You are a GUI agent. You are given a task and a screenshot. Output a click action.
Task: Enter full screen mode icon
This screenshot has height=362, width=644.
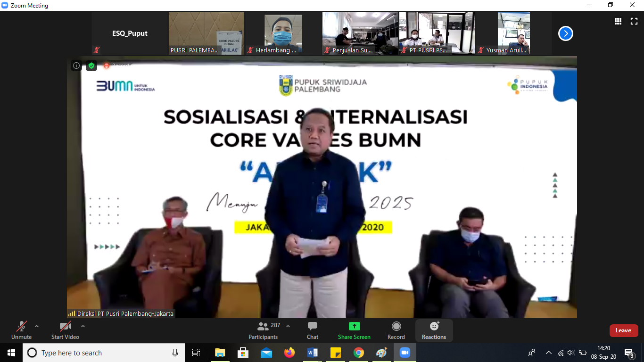pos(634,21)
